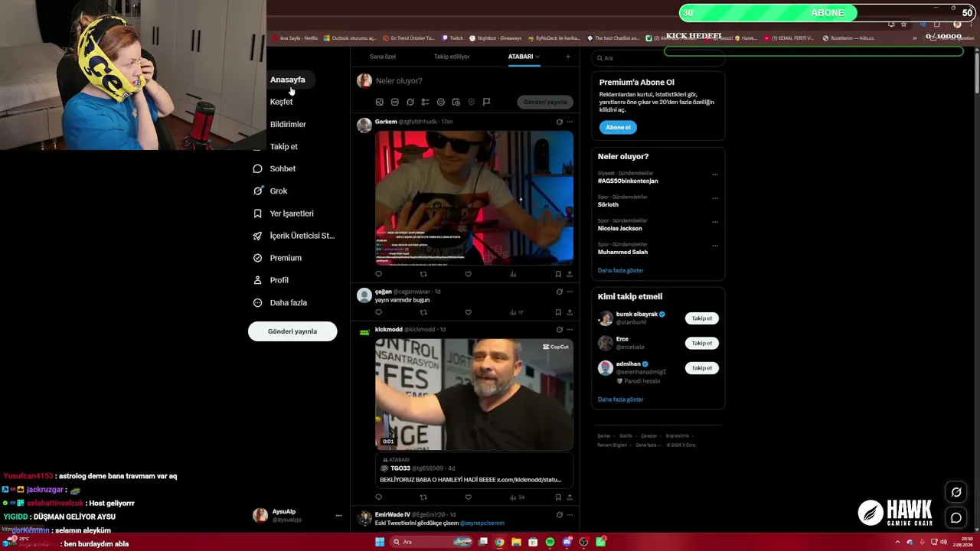Like Gorkem's post
The image size is (980, 551).
[468, 274]
